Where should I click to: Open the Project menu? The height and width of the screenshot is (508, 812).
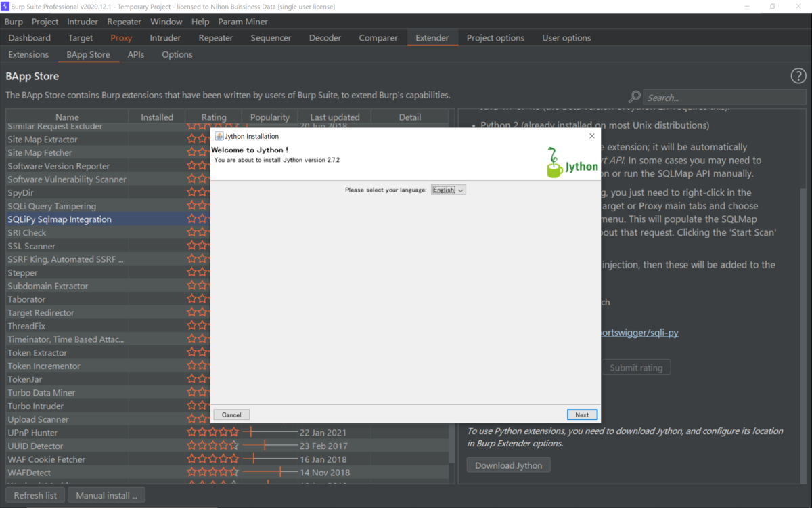point(45,22)
